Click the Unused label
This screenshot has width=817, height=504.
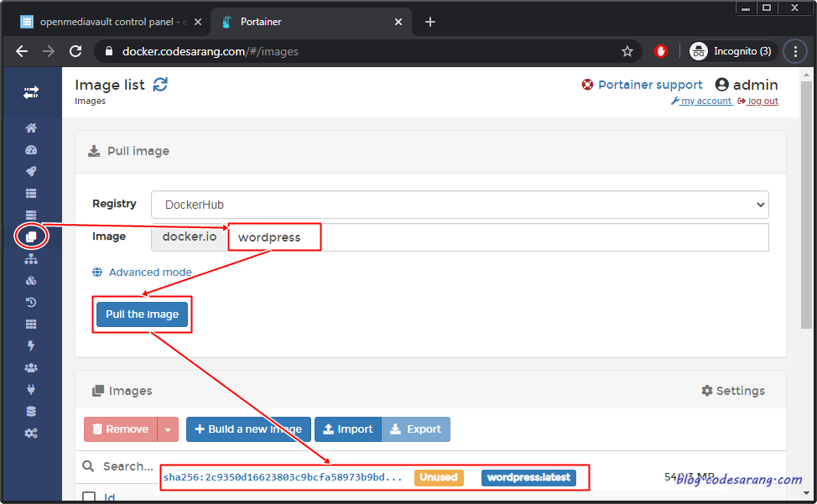coord(439,477)
